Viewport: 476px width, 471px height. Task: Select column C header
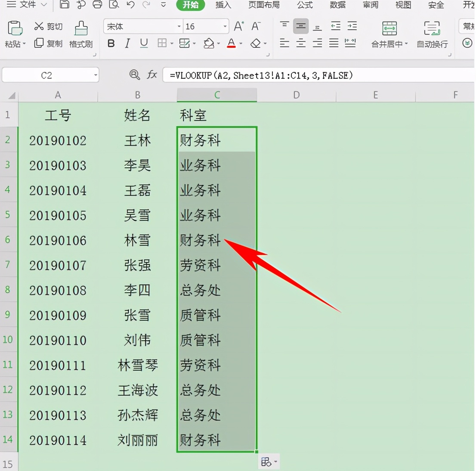[x=217, y=95]
